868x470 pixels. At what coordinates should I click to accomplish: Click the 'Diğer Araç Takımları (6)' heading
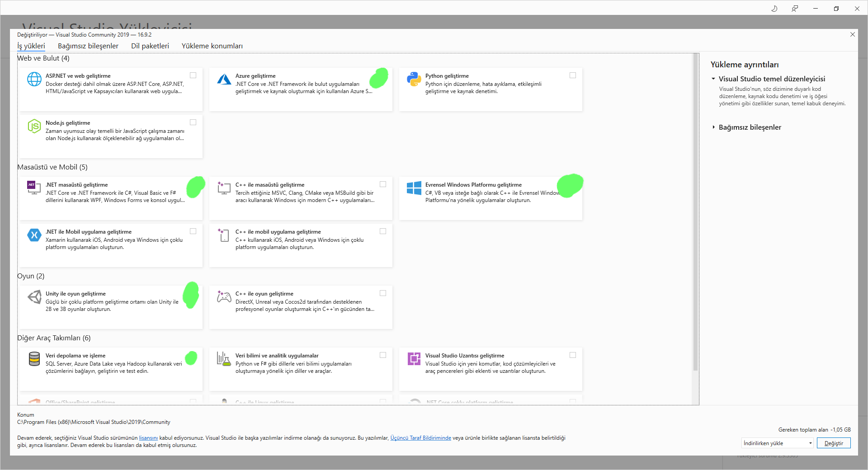point(54,338)
